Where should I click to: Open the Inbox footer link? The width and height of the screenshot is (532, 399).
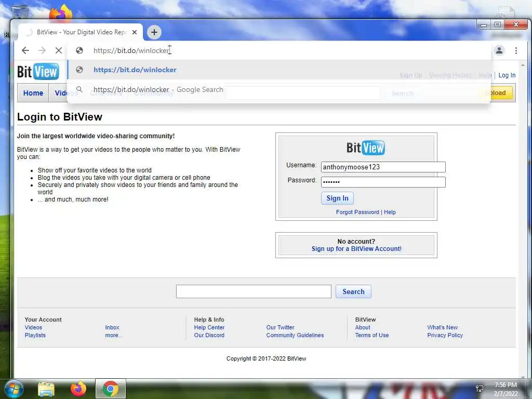click(112, 327)
